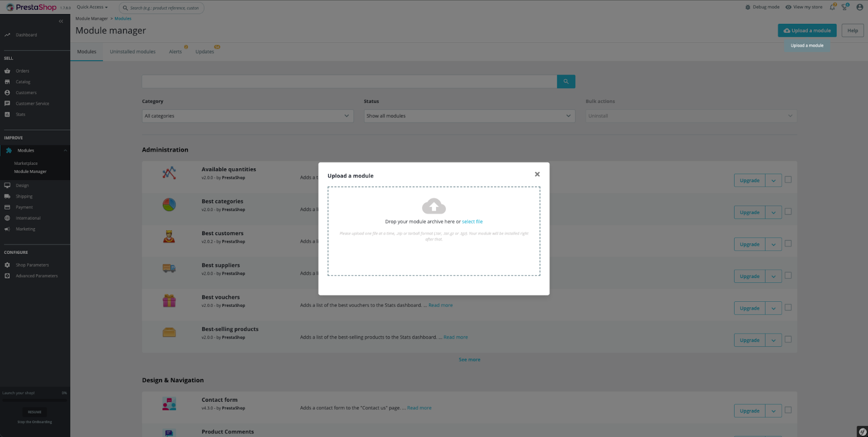Click the module search input field

(349, 81)
